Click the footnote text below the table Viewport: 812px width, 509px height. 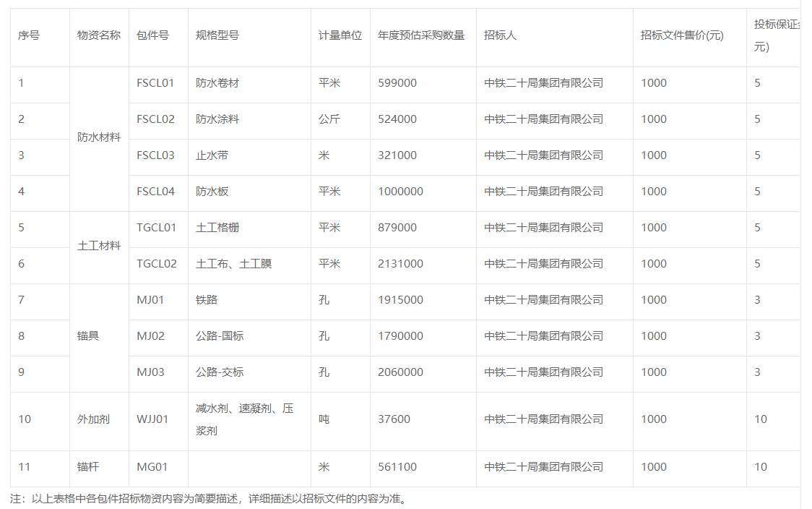coord(218,499)
